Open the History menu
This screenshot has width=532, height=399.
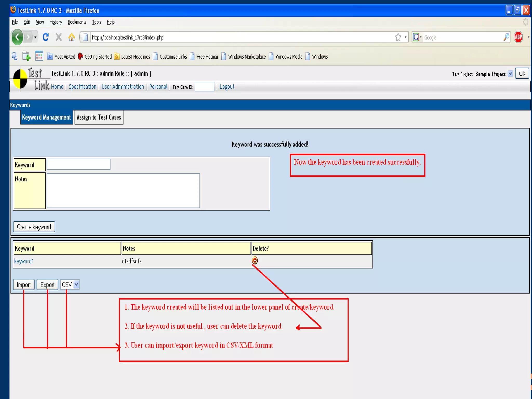coord(56,22)
